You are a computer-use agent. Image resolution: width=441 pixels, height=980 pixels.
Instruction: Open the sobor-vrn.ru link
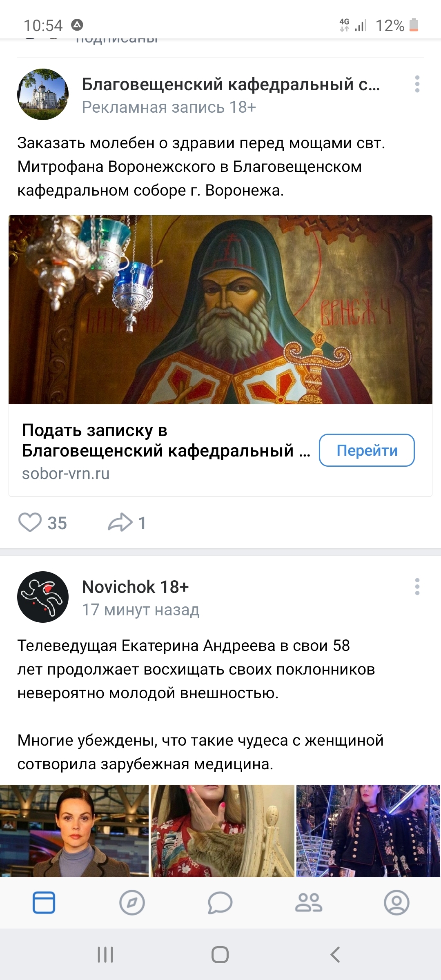[x=66, y=474]
